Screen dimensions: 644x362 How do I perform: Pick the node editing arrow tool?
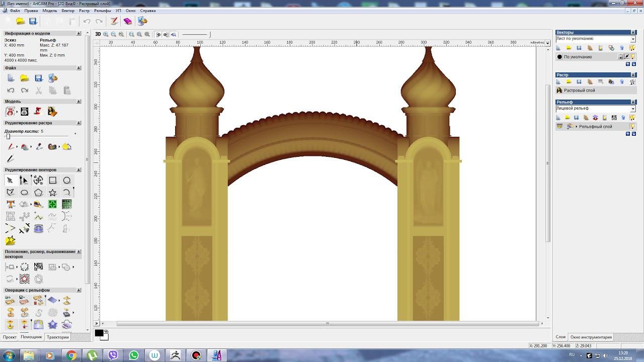tap(23, 180)
